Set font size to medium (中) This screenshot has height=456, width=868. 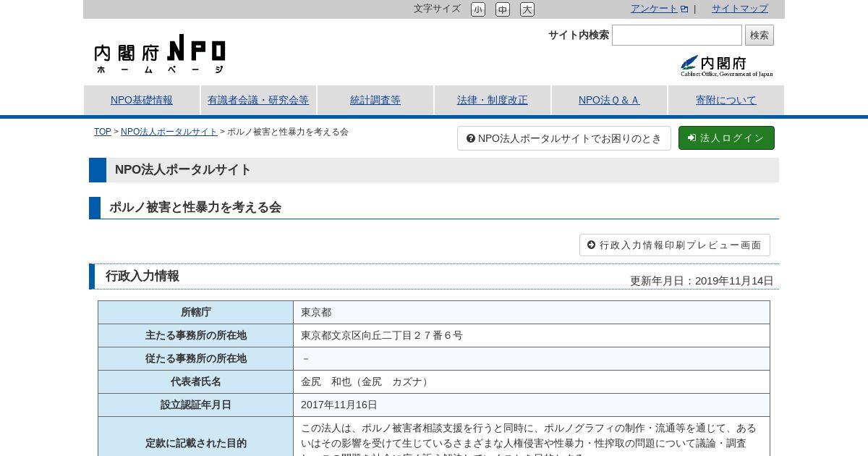point(503,9)
